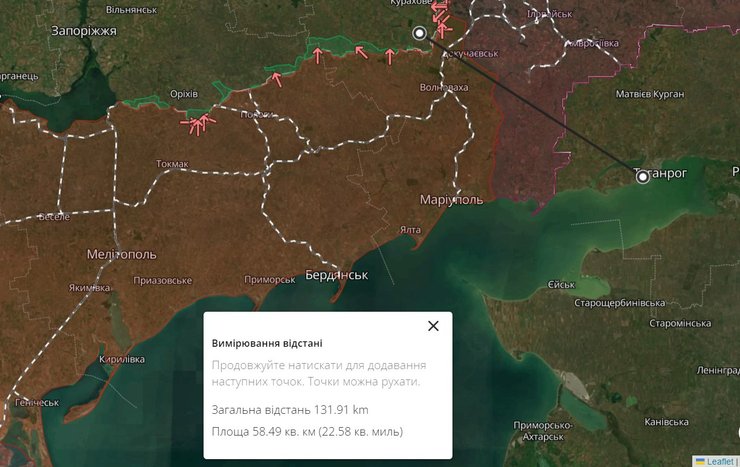This screenshot has width=740, height=467.
Task: Click the Старощербинівська label
Action: point(619,303)
